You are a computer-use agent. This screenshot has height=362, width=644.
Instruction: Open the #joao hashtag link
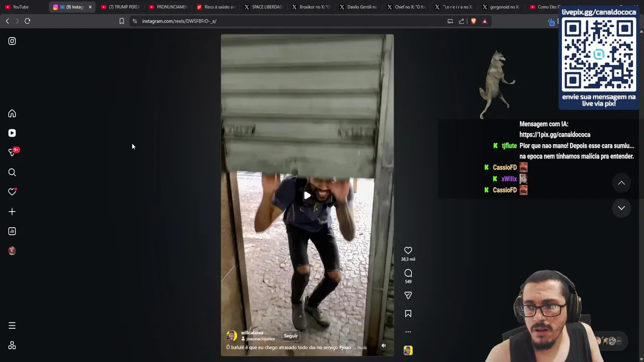pyautogui.click(x=345, y=347)
